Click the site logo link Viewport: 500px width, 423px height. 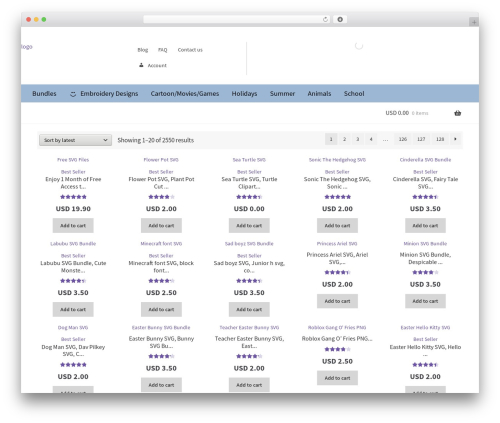click(x=27, y=47)
